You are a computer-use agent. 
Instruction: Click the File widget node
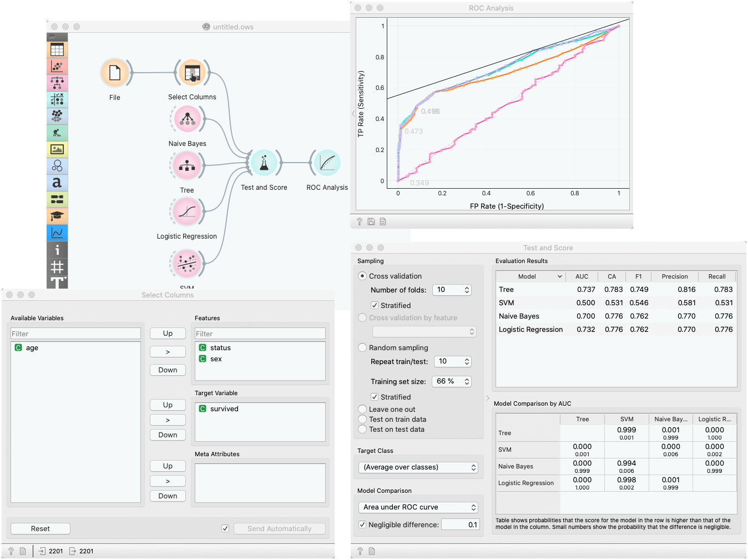[115, 73]
